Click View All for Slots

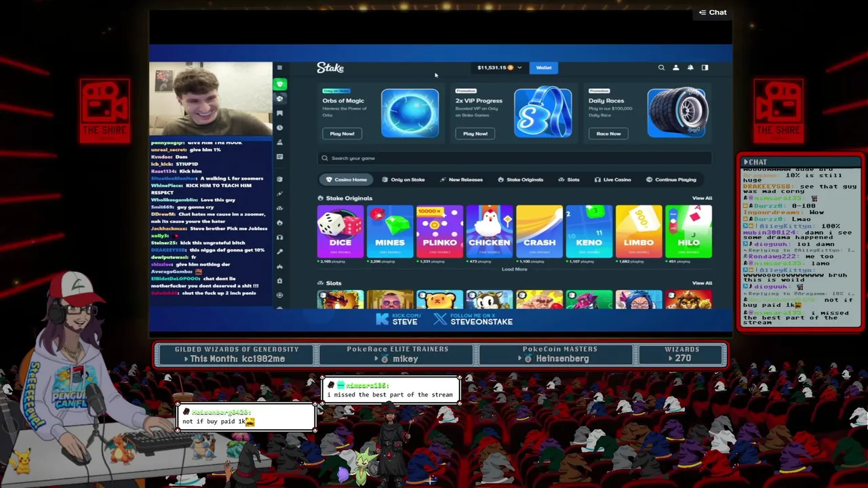702,283
